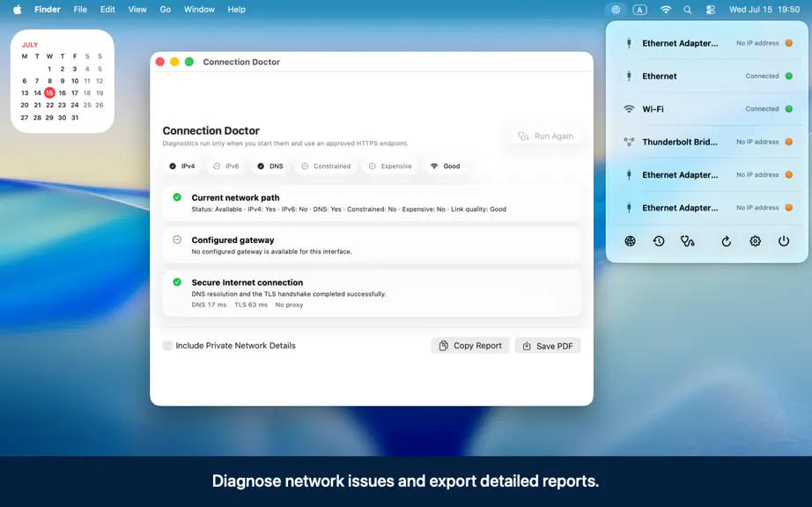Image resolution: width=812 pixels, height=507 pixels.
Task: Toggle Include Private Network Details checkbox
Action: pyautogui.click(x=167, y=346)
